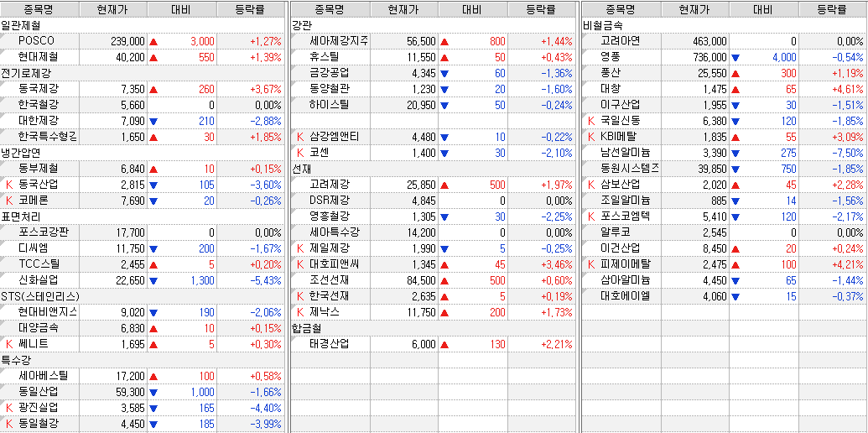The width and height of the screenshot is (868, 433).
Task: Click the 삼강엠앤티 stock name
Action: (335, 137)
